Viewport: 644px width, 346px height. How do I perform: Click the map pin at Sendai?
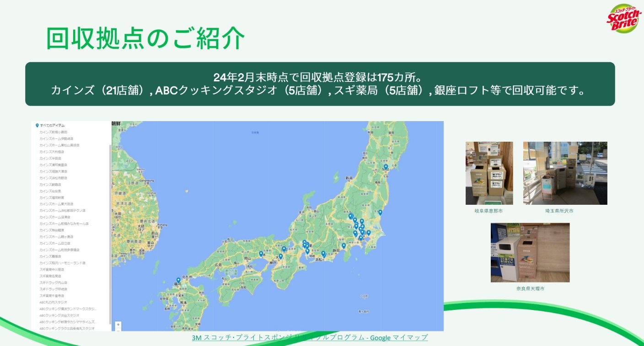[386, 167]
